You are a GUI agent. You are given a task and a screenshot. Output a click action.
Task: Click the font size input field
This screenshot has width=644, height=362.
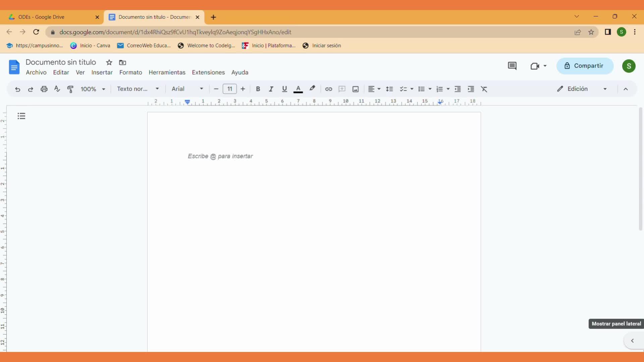pos(230,89)
